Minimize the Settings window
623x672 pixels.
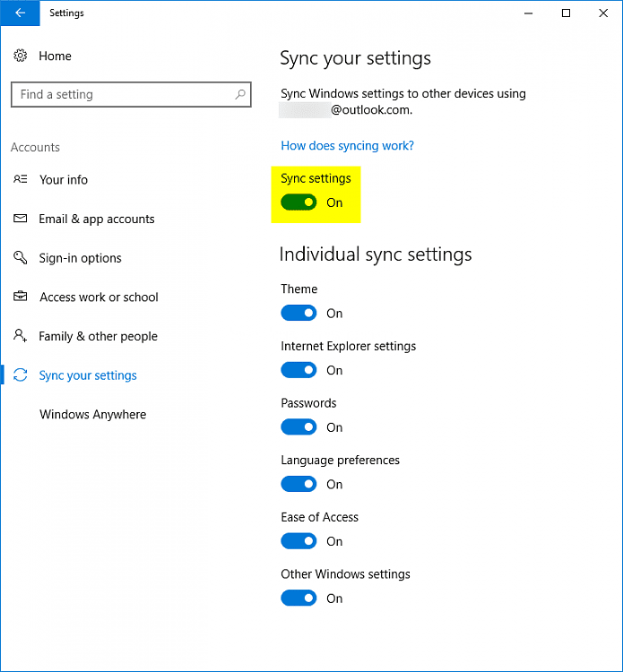(528, 13)
